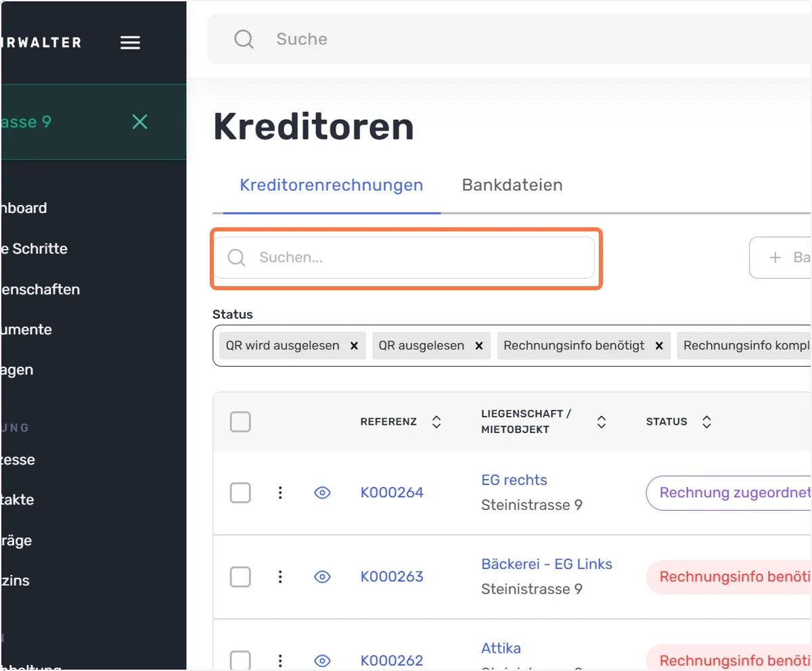Open the three-dot menu for K000263

point(280,577)
